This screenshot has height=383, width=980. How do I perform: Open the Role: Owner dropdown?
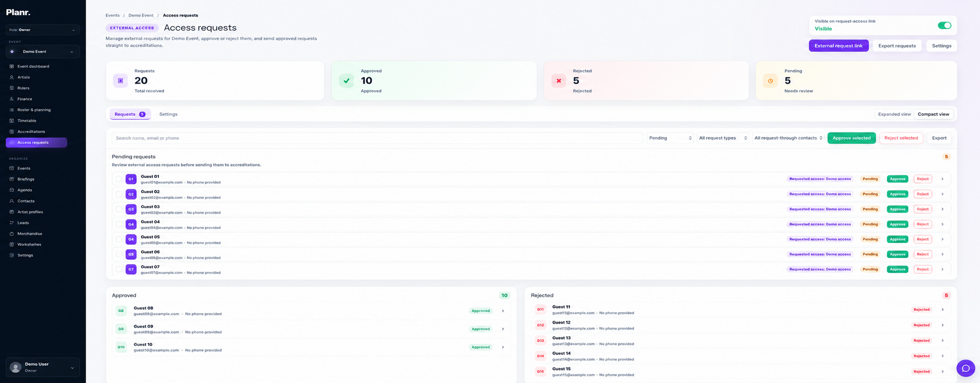click(x=43, y=30)
